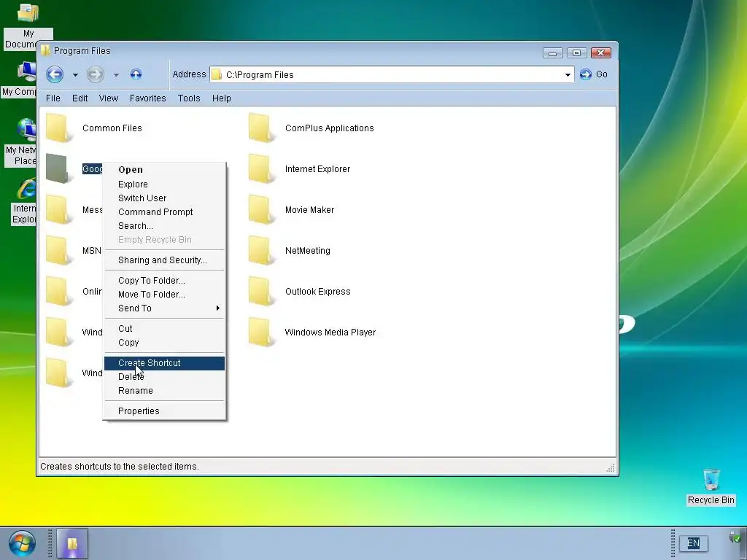
Task: Click the Forward navigation arrow
Action: click(x=96, y=74)
